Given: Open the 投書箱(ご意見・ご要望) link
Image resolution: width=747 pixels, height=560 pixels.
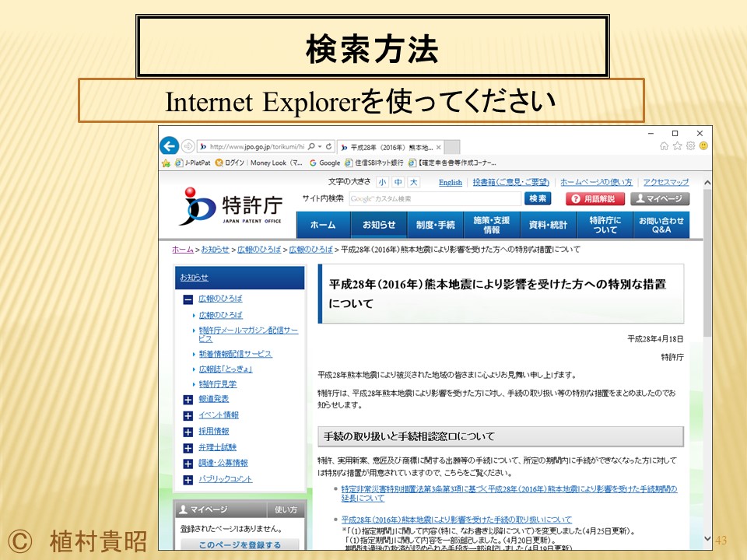Looking at the screenshot, I should [510, 182].
